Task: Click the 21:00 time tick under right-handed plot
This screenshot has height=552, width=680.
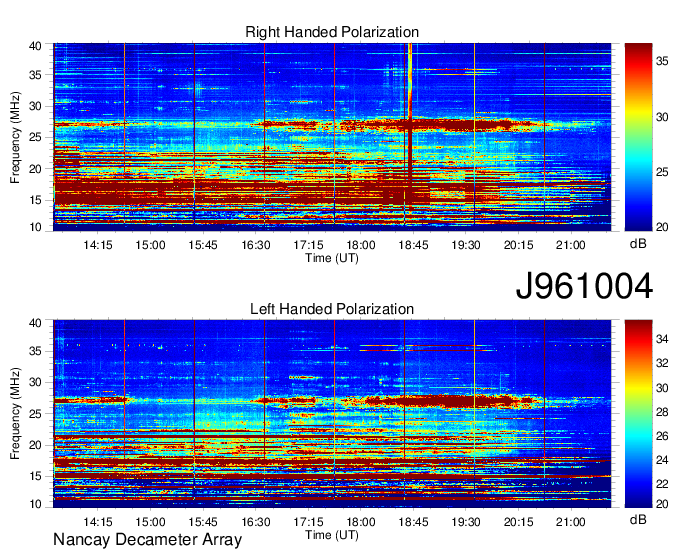Action: (571, 245)
